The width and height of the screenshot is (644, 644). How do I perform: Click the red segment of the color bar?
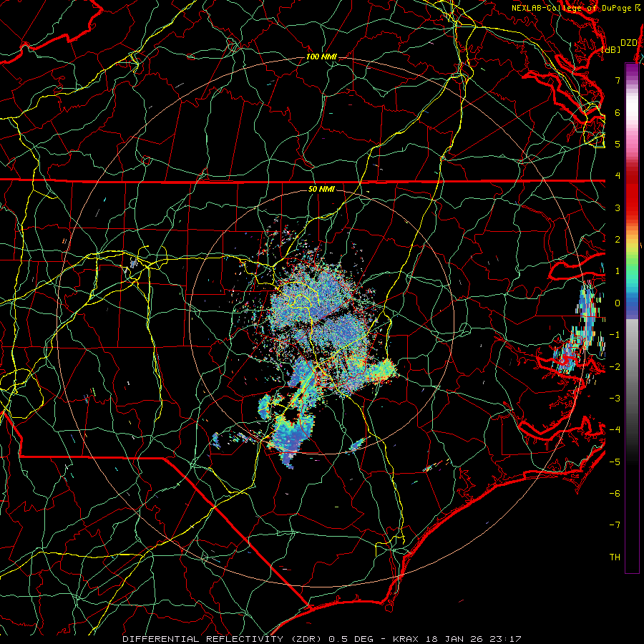tap(632, 191)
